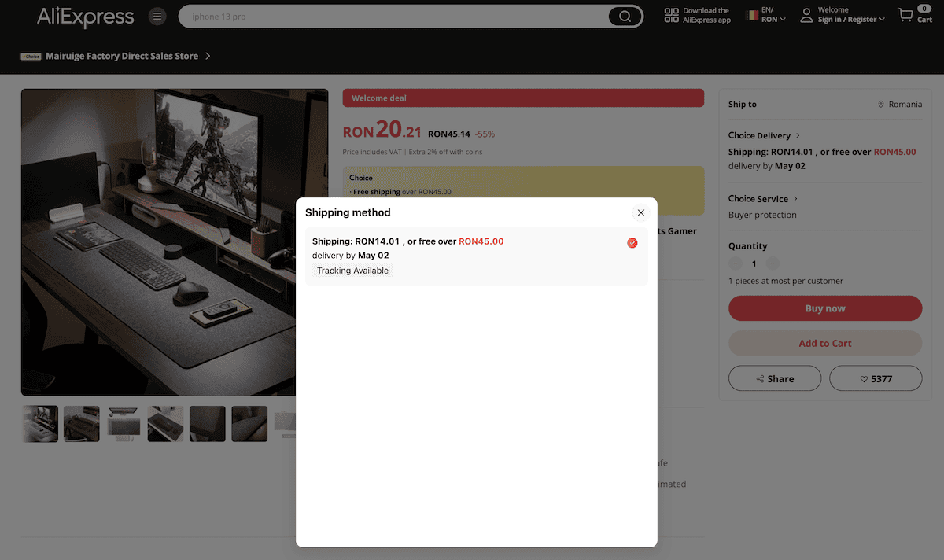Add item to wishlist with 5377 likes
Image resolution: width=944 pixels, height=560 pixels.
click(875, 378)
